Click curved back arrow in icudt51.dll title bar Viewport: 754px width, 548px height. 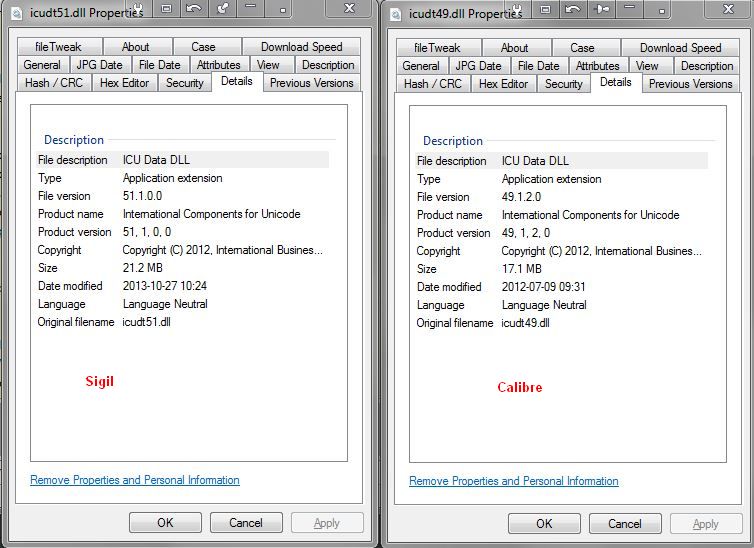click(x=193, y=8)
